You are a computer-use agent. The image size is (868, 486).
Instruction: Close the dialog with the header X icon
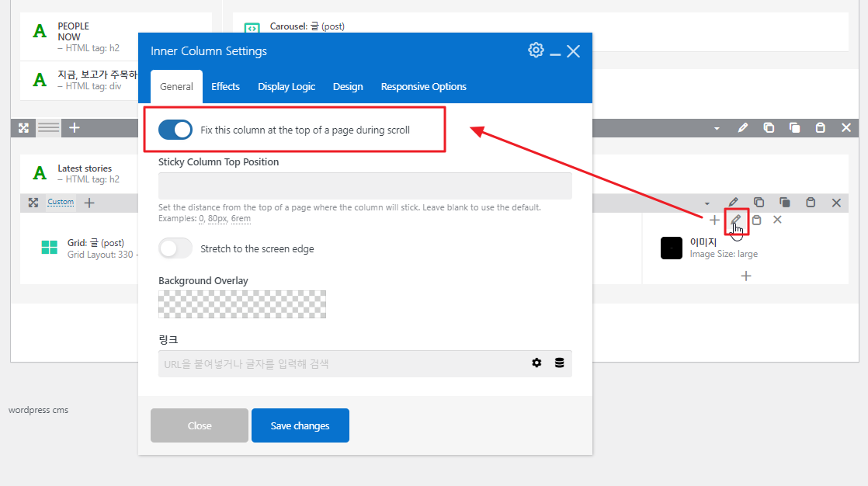point(574,51)
